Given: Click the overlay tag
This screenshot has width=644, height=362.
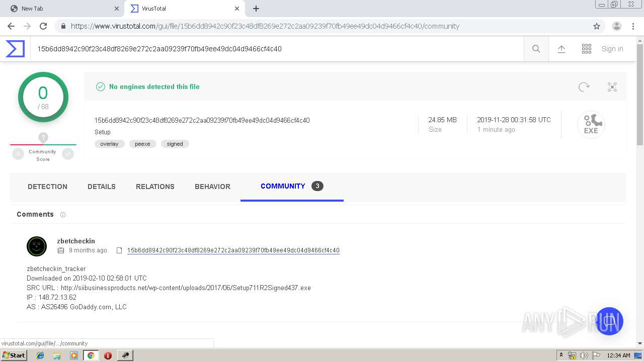Looking at the screenshot, I should tap(109, 144).
